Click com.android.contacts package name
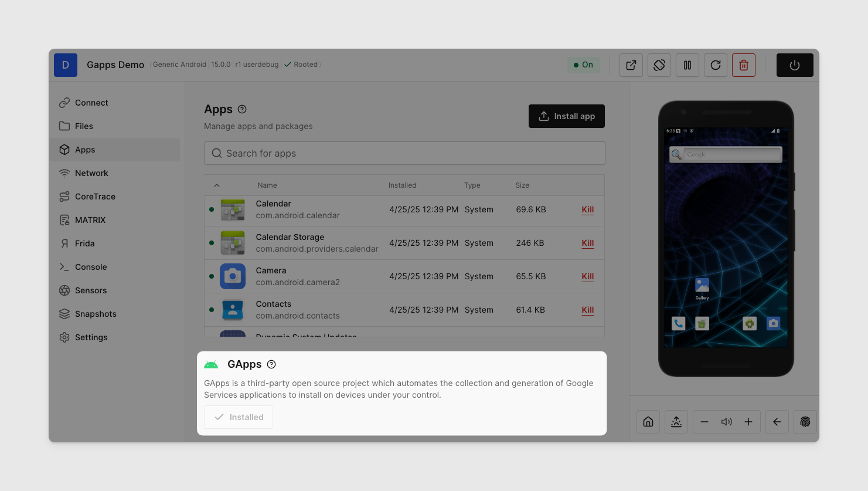The width and height of the screenshot is (868, 491). pyautogui.click(x=298, y=316)
